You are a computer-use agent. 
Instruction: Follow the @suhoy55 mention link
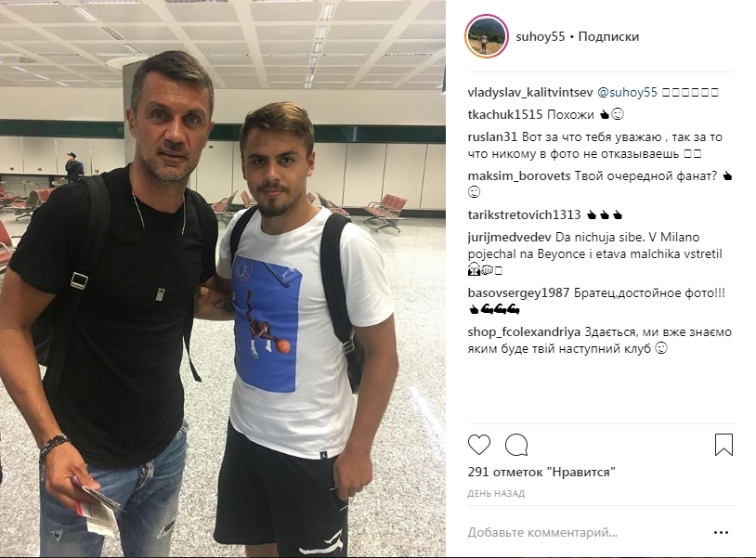click(627, 93)
